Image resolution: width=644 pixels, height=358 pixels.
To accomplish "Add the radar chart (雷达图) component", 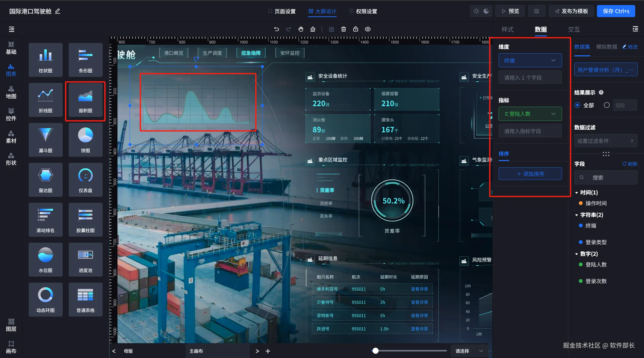I will point(46,180).
